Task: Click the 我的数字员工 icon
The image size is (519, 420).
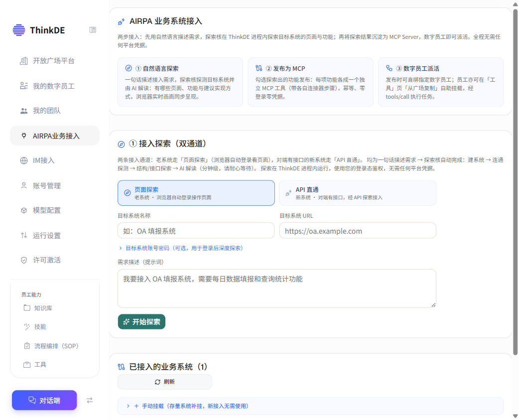Action: pos(24,86)
